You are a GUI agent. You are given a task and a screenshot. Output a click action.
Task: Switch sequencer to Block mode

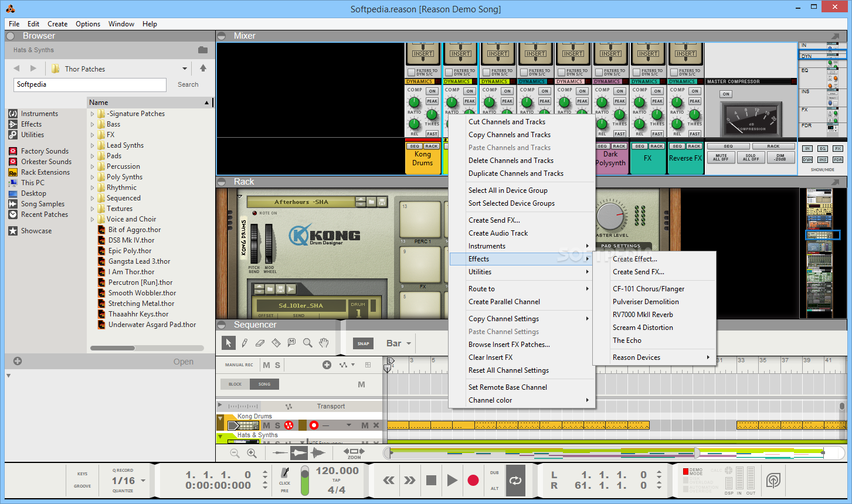[235, 384]
